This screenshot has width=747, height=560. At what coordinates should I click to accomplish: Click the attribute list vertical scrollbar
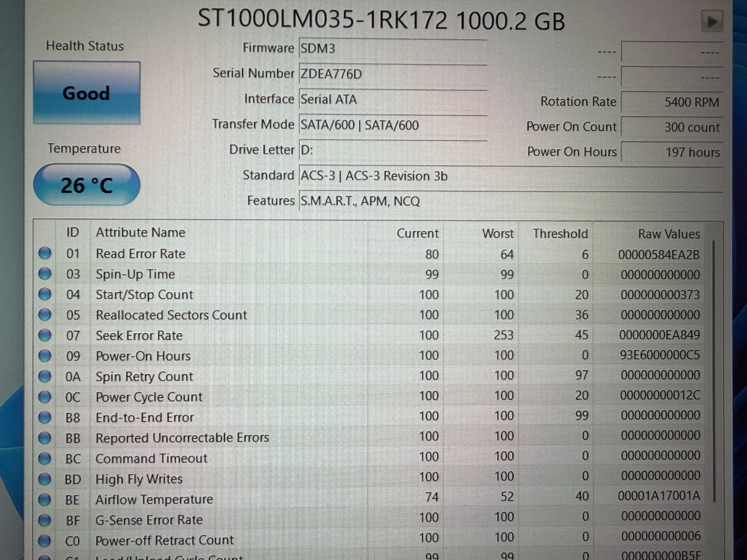point(714,371)
